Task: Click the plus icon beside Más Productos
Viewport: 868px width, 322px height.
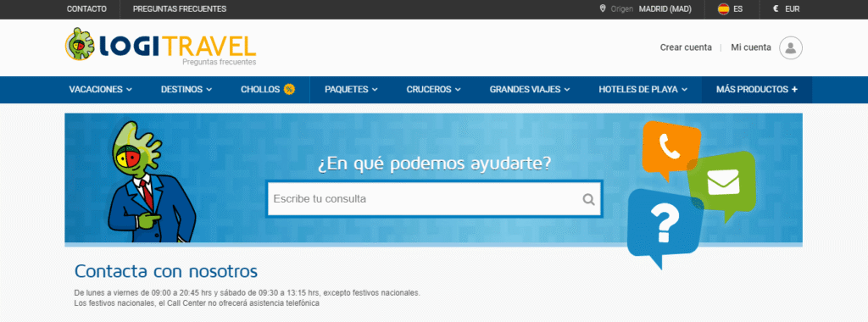Action: 794,90
